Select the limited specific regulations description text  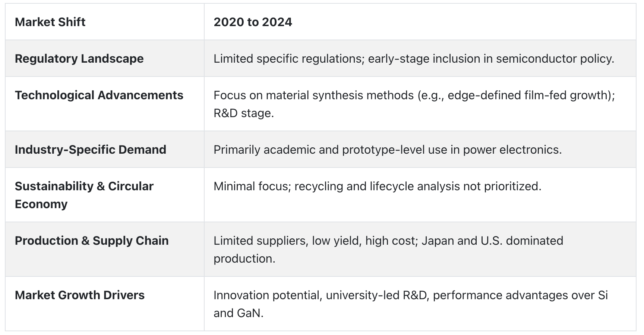pyautogui.click(x=414, y=59)
